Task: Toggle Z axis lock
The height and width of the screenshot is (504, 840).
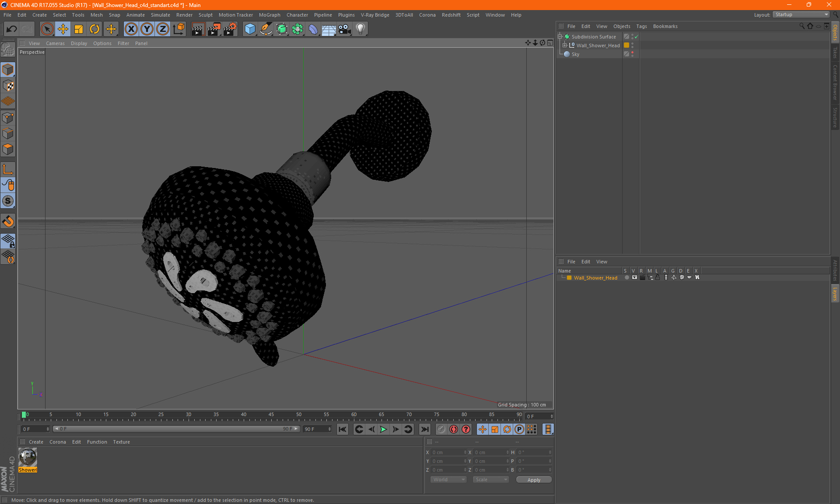Action: click(163, 29)
